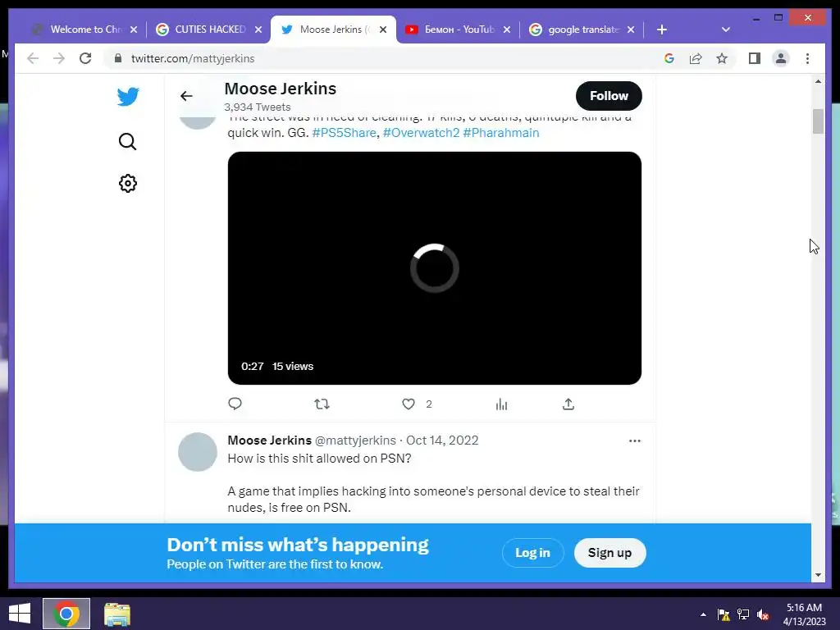Viewport: 840px width, 630px height.
Task: Click the browser forward navigation arrow
Action: [59, 58]
